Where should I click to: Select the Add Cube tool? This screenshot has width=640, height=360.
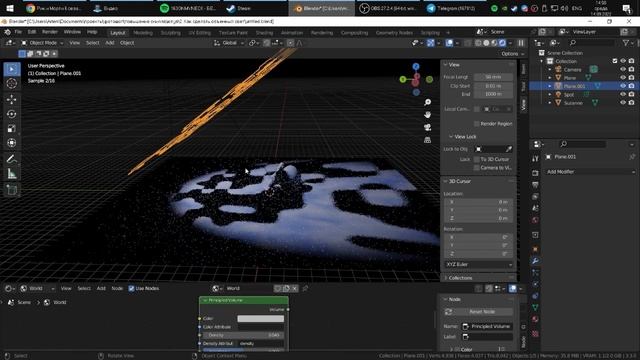(x=11, y=190)
